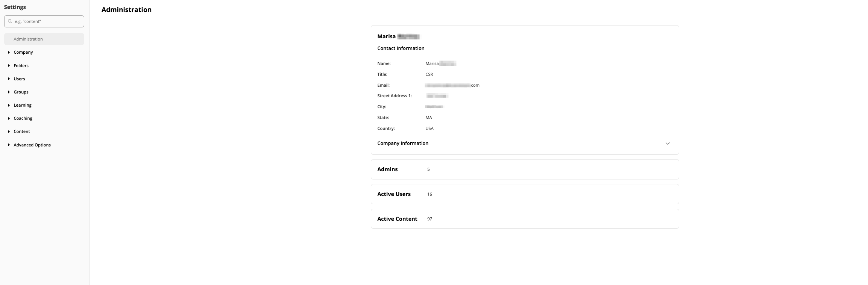This screenshot has width=868, height=285.
Task: Click the Company label in sidebar
Action: [x=23, y=52]
